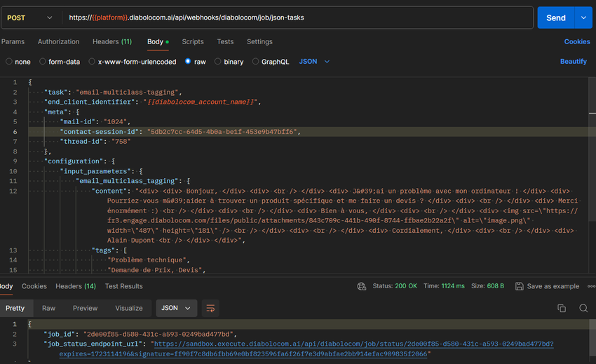Click into the request URL field

(x=294, y=18)
